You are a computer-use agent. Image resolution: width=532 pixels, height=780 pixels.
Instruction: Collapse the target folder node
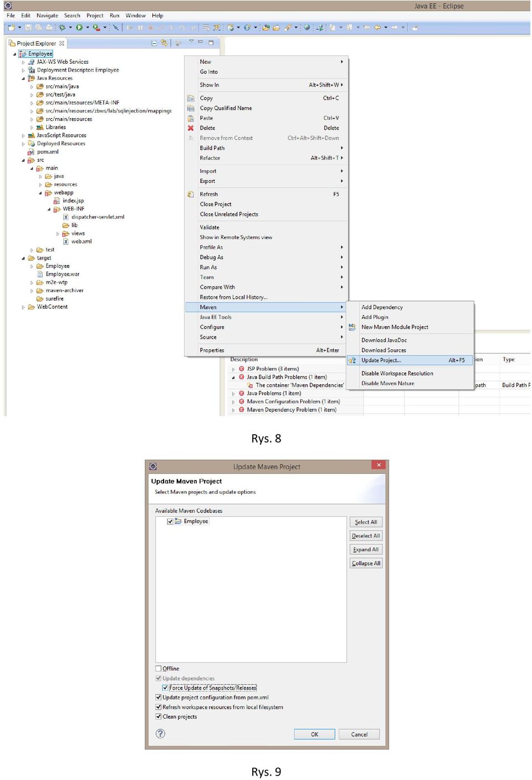(23, 258)
